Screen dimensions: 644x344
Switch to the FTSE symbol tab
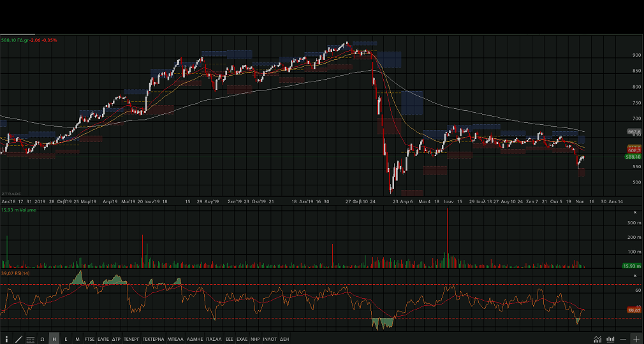click(89, 340)
